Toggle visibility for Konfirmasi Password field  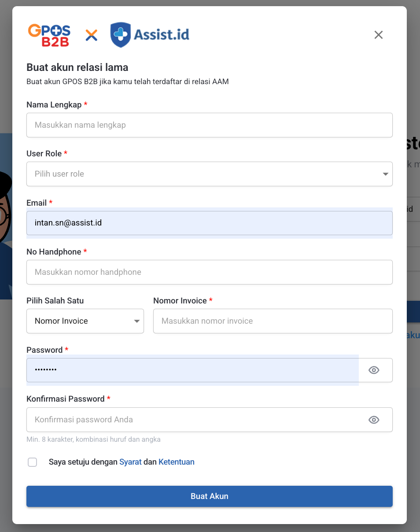pyautogui.click(x=374, y=420)
